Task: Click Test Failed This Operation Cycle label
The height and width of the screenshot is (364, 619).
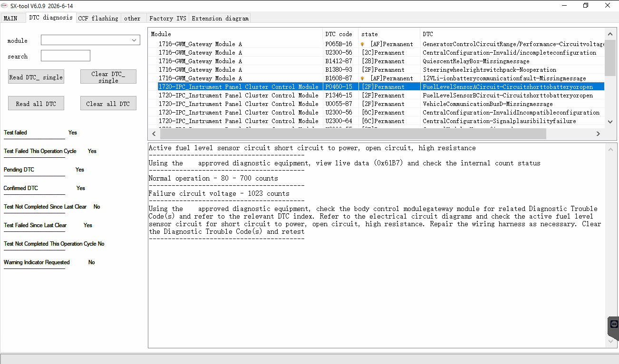Action: 40,151
